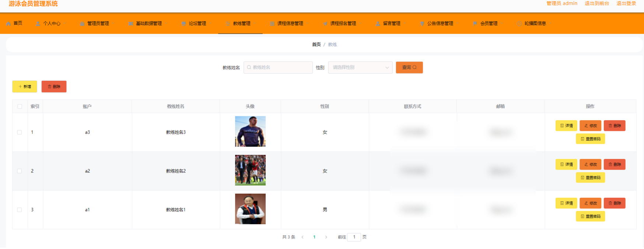Expand the 基础数据管理 menu
The width and height of the screenshot is (644, 249).
[148, 24]
